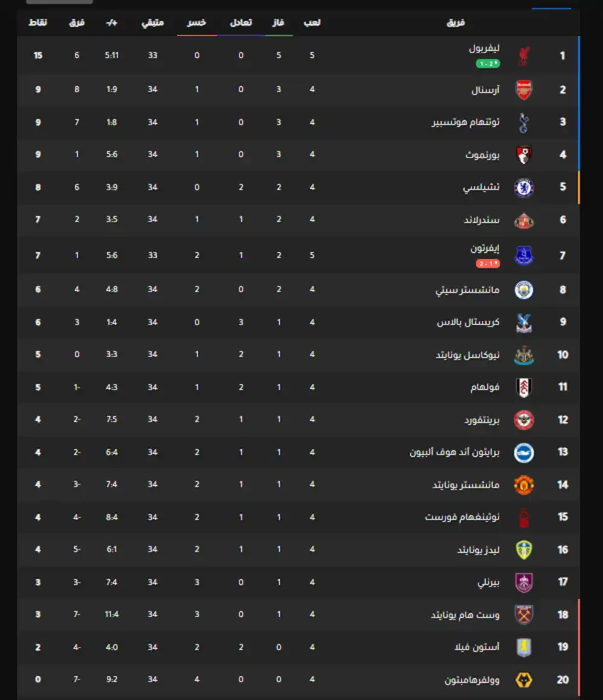
Task: Open the Arsenal crest icon
Action: tap(523, 90)
